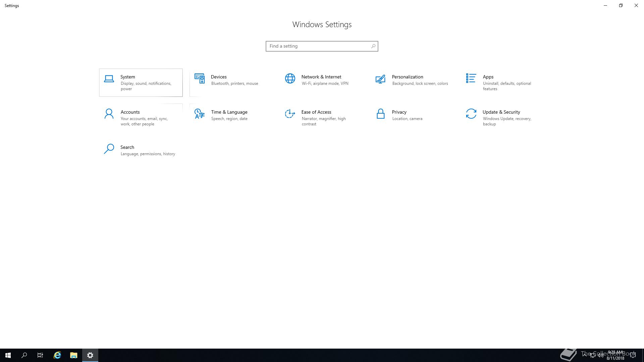644x362 pixels.
Task: Select the Privacy category title
Action: 399,112
